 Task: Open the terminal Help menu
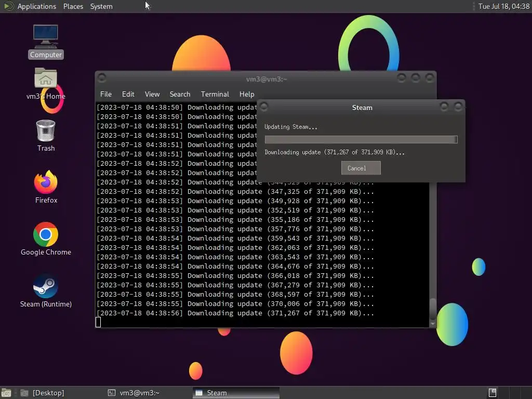pyautogui.click(x=247, y=95)
